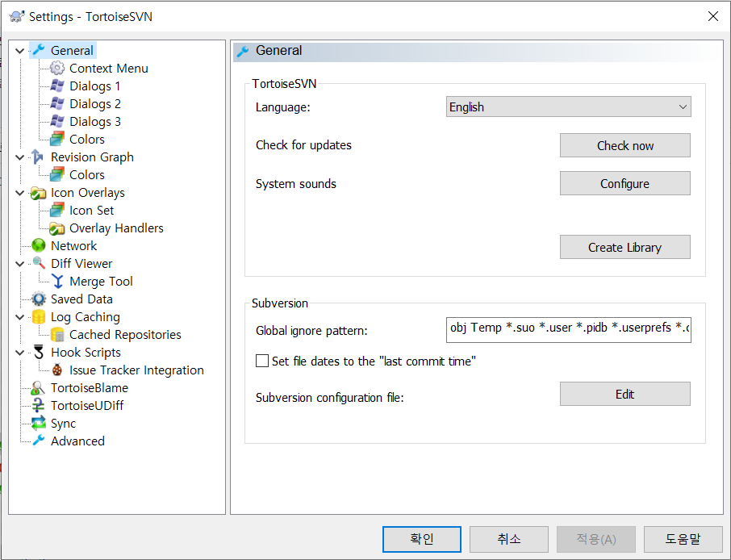Collapse the Icon Overlays tree node
Screen dimensions: 731x560
(19, 193)
